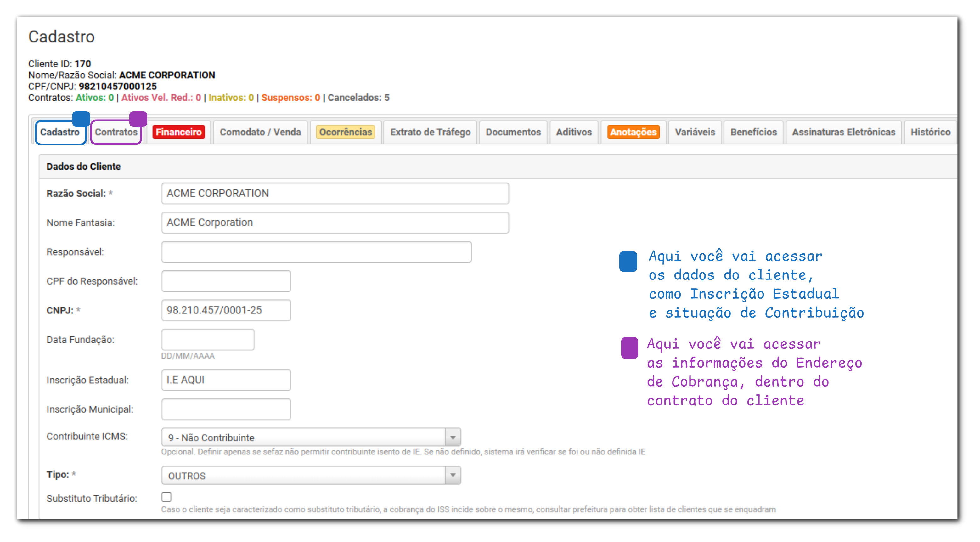Go to Comodato / Venda tab
980x542 pixels.
tap(260, 132)
